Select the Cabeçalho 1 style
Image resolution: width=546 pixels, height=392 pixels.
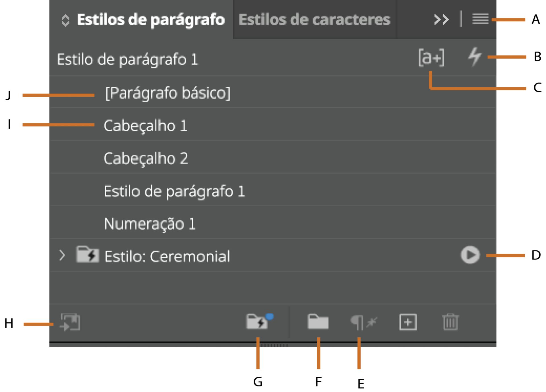click(x=146, y=125)
